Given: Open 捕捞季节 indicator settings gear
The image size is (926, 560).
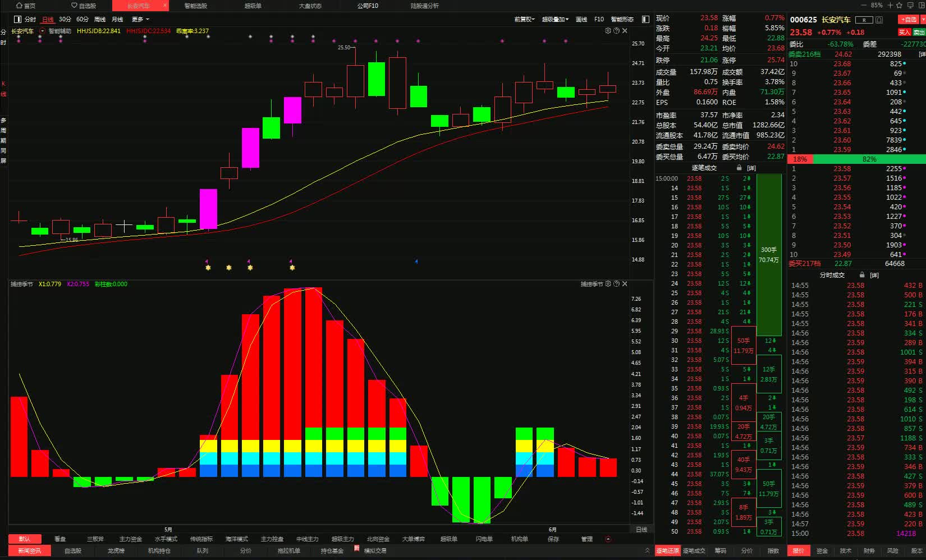Looking at the screenshot, I should coord(608,284).
